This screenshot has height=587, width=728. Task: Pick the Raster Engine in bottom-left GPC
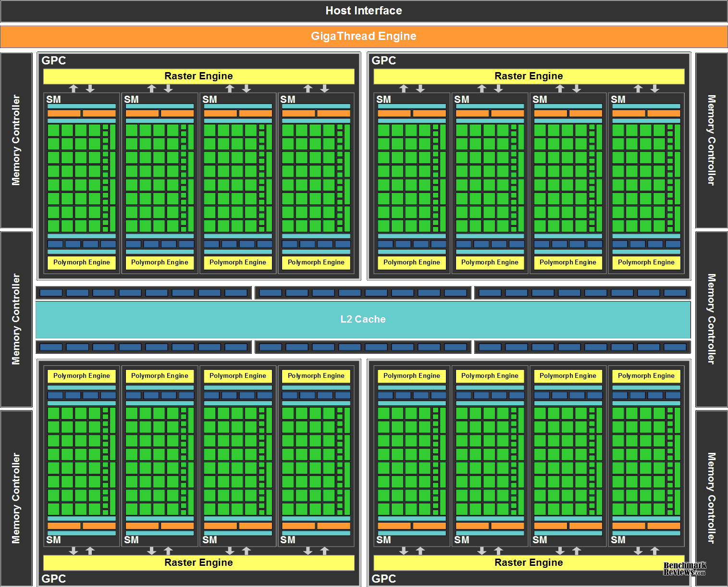tap(198, 562)
